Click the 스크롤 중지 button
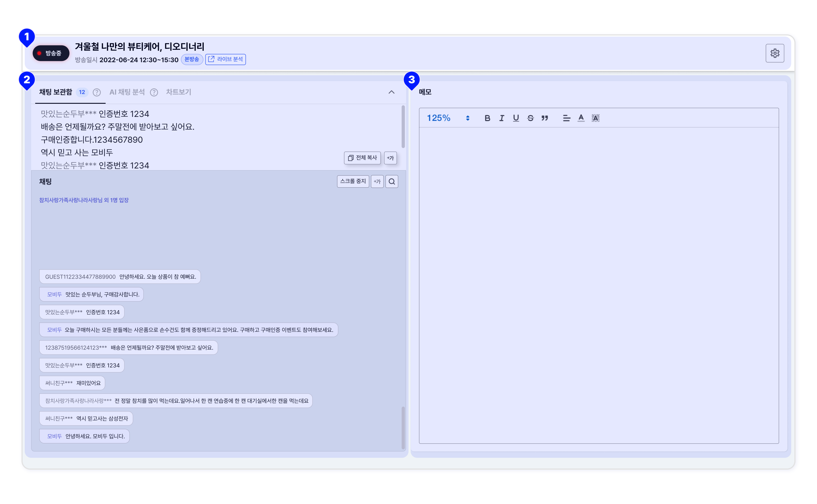 point(353,181)
